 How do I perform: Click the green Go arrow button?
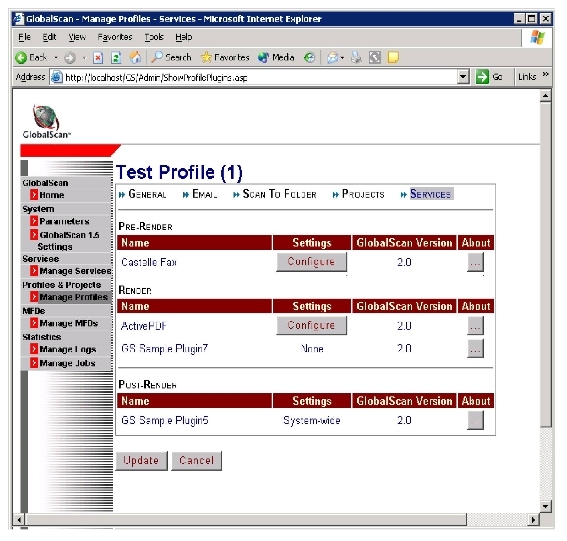(482, 77)
